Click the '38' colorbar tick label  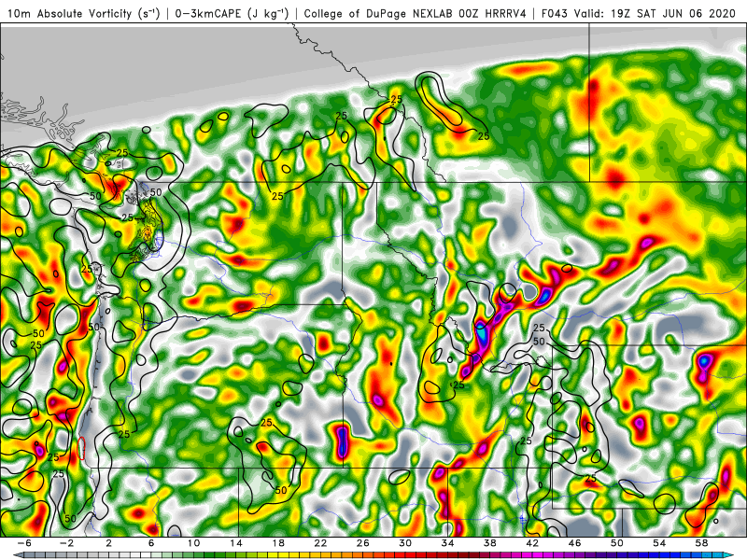point(490,543)
